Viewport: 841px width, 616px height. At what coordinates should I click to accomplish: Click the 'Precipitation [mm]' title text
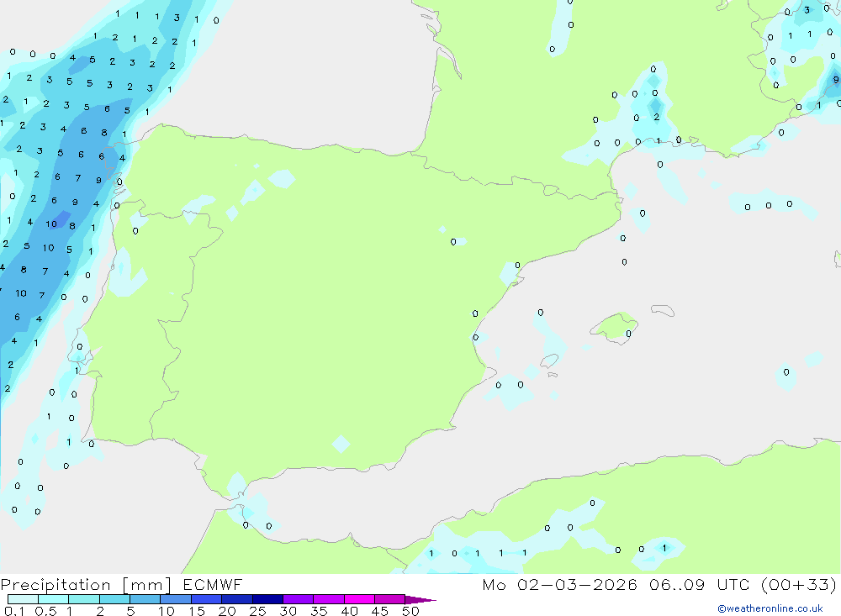coord(87,585)
